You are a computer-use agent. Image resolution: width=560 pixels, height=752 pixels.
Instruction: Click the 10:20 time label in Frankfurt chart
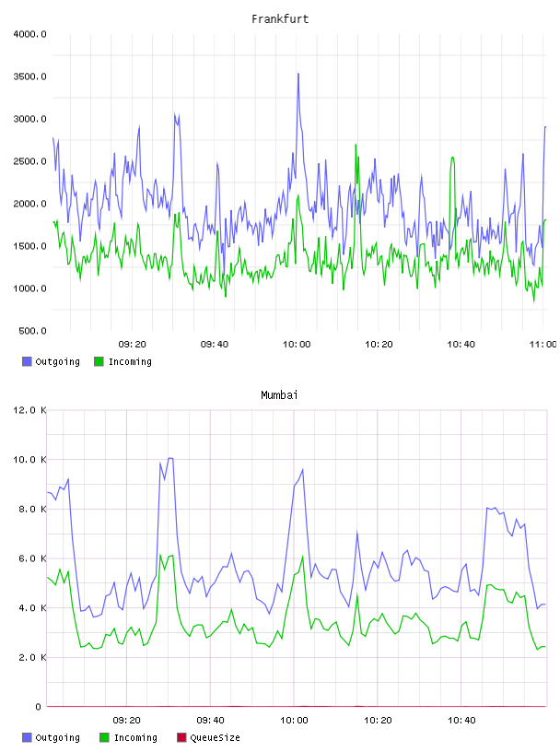click(379, 344)
